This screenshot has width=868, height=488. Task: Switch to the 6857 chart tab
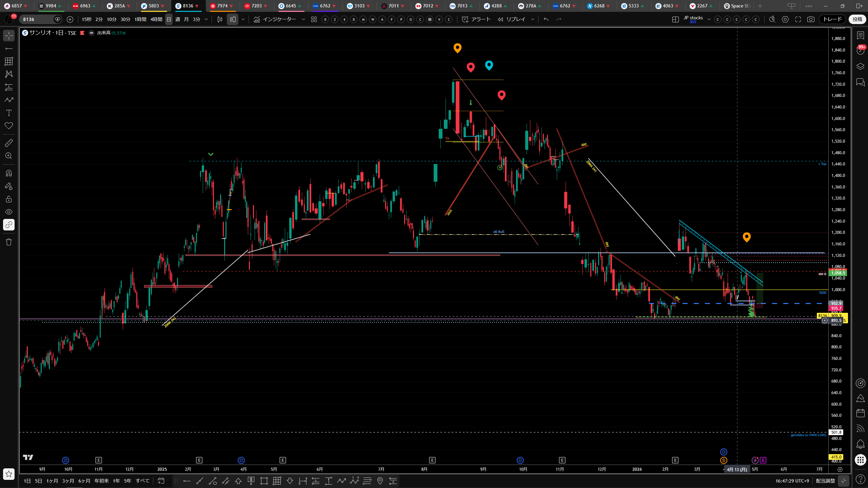16,6
